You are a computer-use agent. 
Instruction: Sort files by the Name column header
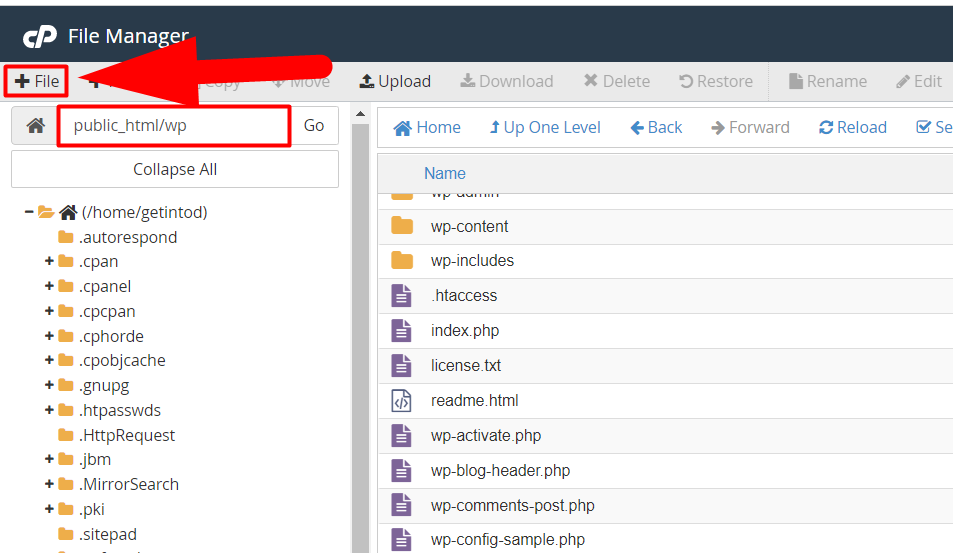tap(445, 174)
